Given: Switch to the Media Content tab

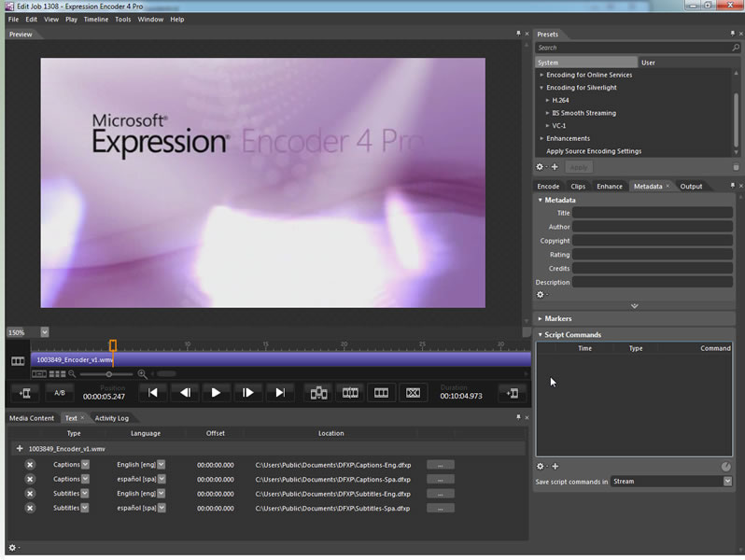Looking at the screenshot, I should [32, 418].
